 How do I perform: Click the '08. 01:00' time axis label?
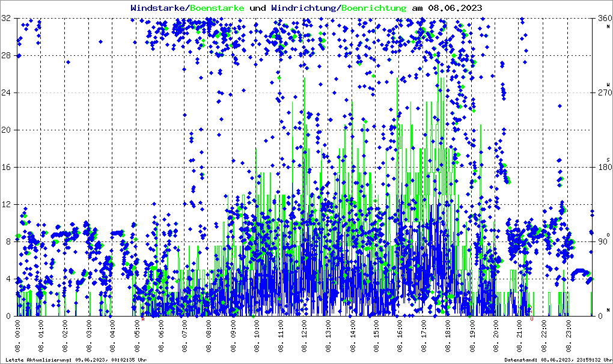click(x=41, y=336)
